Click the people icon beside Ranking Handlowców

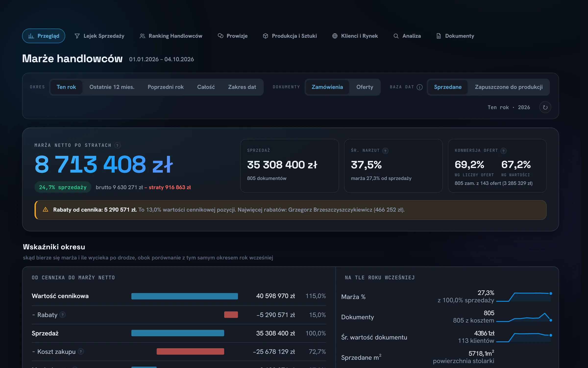pos(142,36)
